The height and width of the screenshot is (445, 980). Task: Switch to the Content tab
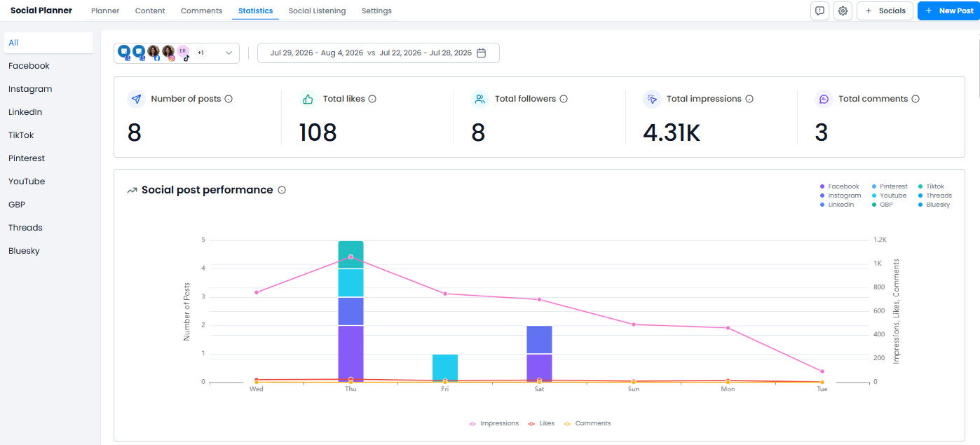150,11
